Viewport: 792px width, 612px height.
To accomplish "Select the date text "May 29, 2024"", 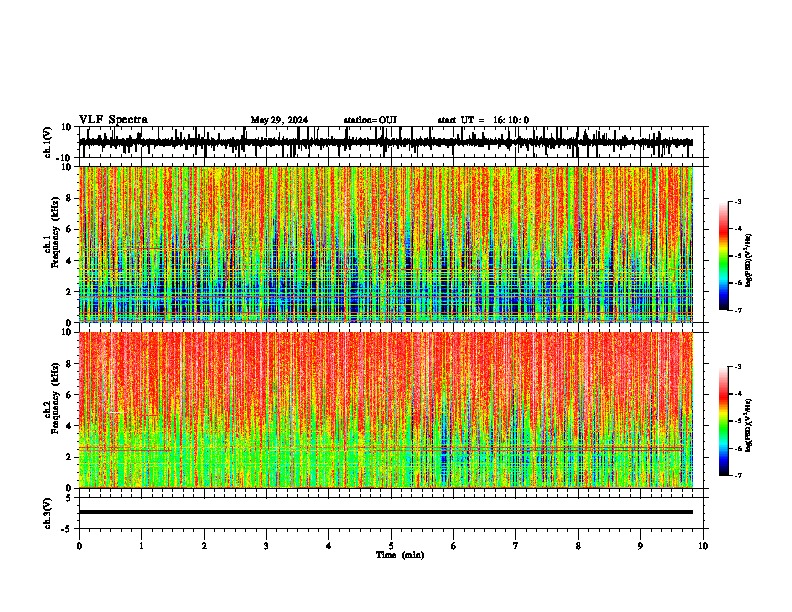I will [279, 120].
